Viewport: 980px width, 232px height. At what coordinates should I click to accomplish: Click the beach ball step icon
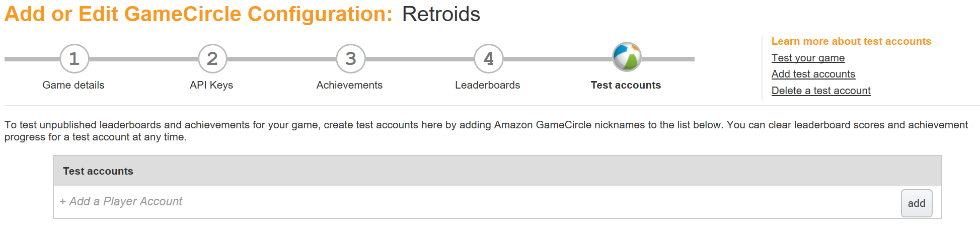pos(626,57)
